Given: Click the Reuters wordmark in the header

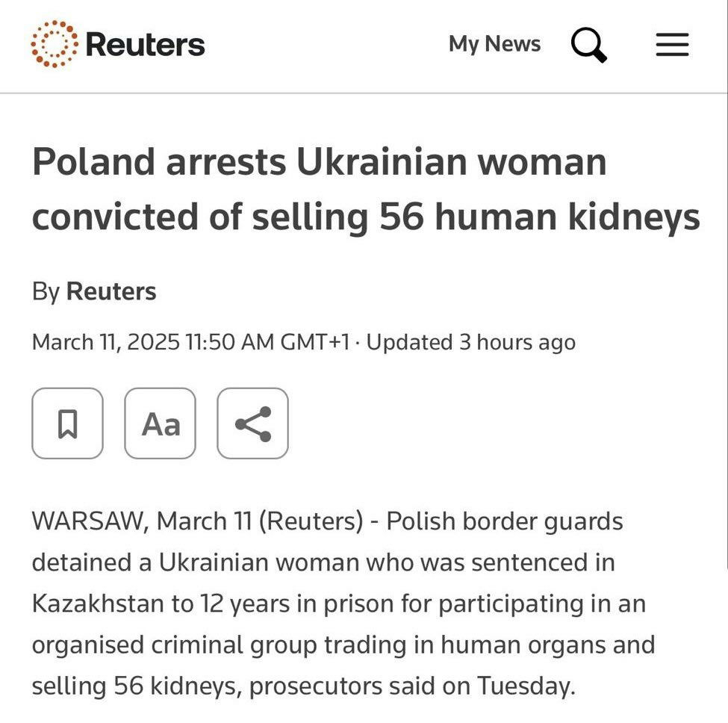Looking at the screenshot, I should coord(146,45).
